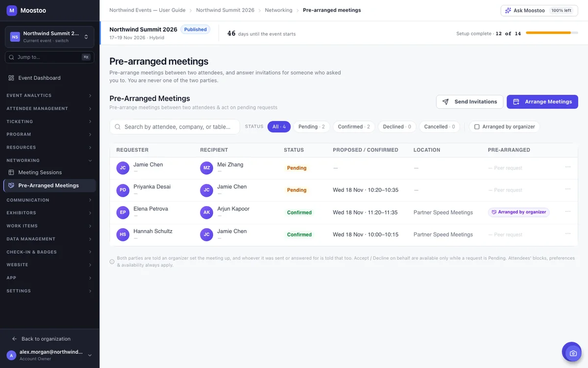This screenshot has width=588, height=368.
Task: Expand the Check-in & Badges section
Action: (x=49, y=252)
